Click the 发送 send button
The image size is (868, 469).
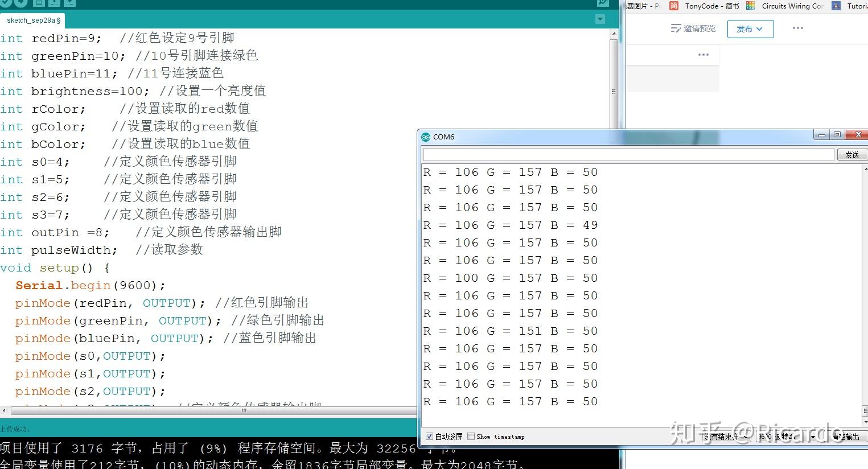click(x=852, y=154)
